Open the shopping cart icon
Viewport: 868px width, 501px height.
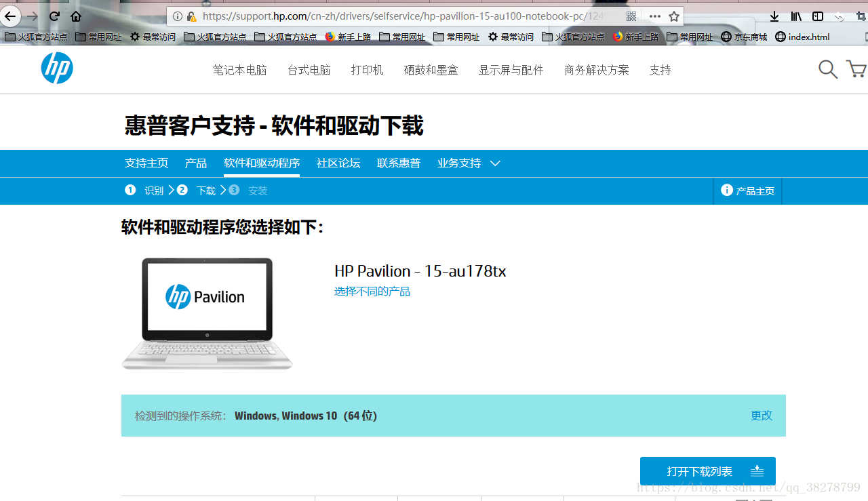(x=856, y=69)
